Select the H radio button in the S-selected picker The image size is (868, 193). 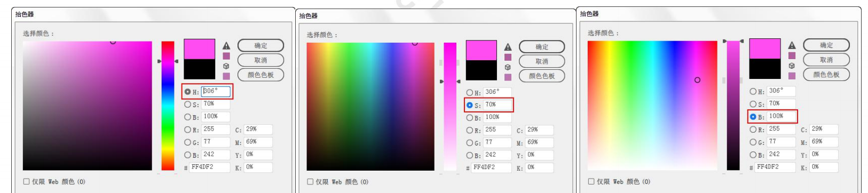469,93
